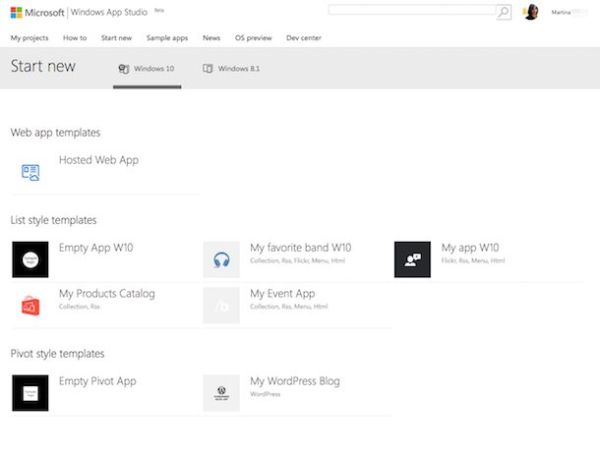Click the My app W10 chat icon
Screen dimensions: 600x455
pyautogui.click(x=412, y=259)
